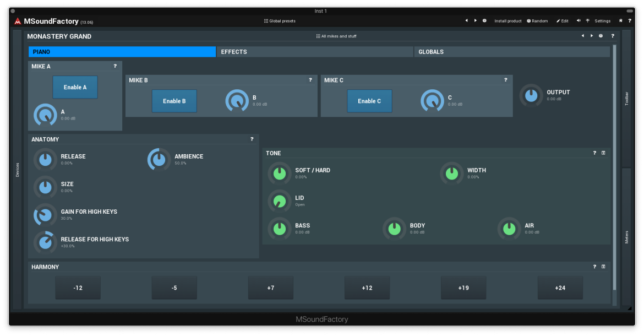
Task: Click the OUTPUT gain knob
Action: point(531,95)
